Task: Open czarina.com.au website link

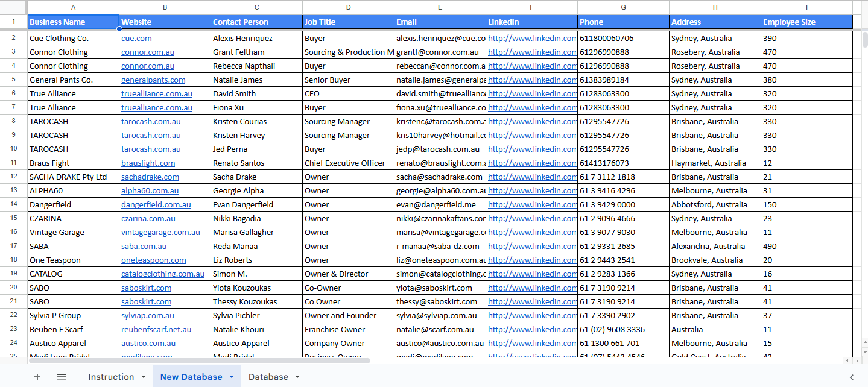Action: (x=148, y=218)
